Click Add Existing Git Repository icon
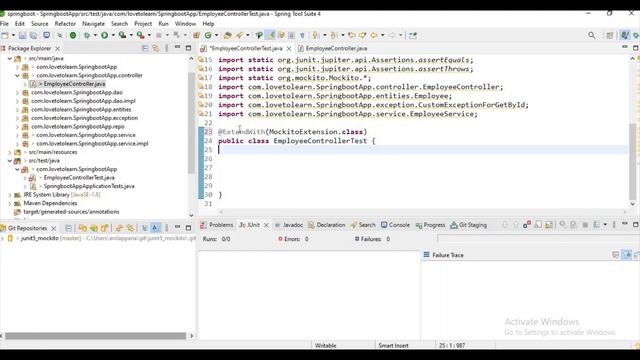The width and height of the screenshot is (640, 360). point(83,228)
